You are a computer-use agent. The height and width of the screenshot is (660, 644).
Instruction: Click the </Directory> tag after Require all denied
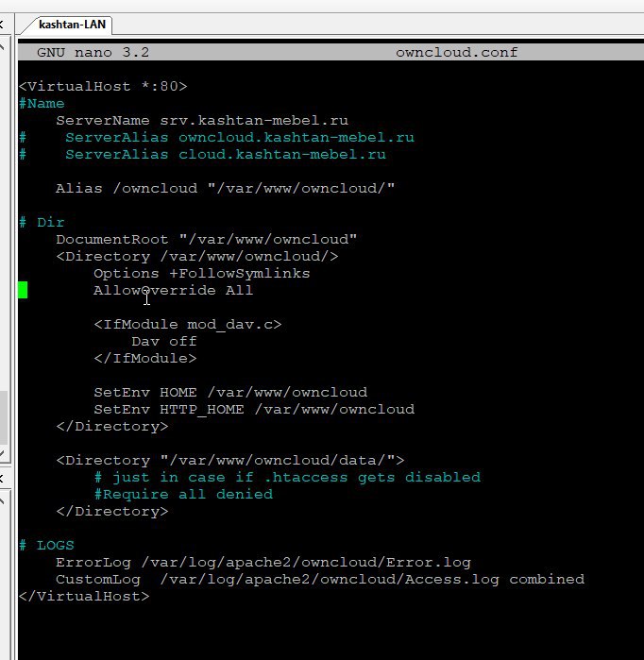[x=112, y=512]
